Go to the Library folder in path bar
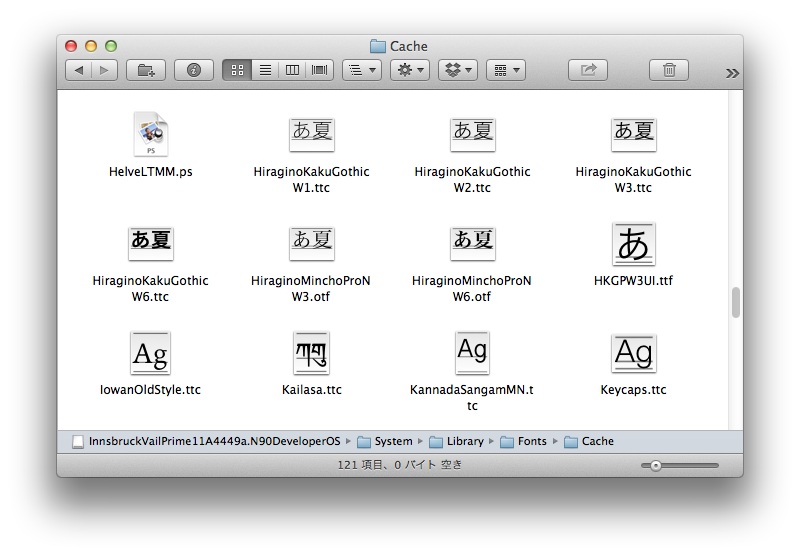The height and width of the screenshot is (556, 800). click(457, 442)
